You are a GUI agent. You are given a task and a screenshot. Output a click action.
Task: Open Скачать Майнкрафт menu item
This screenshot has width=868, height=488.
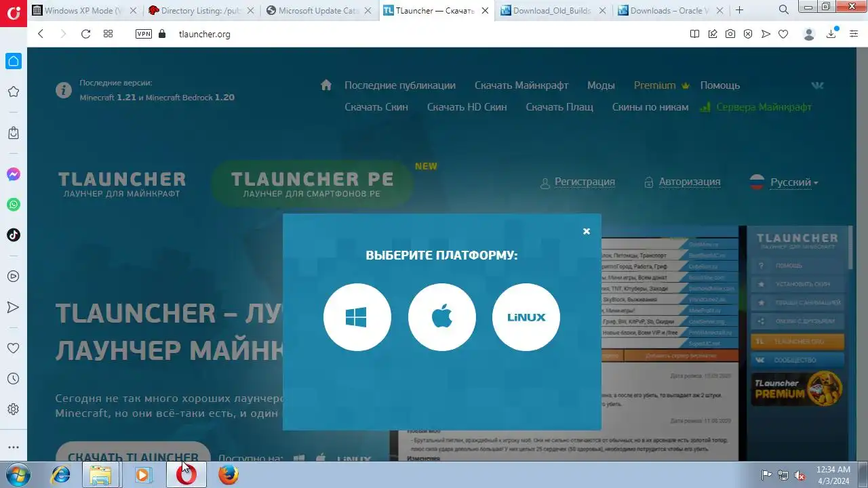[521, 85]
